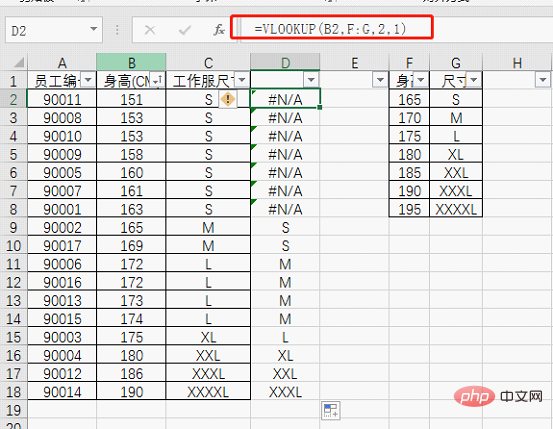Open the insert function fx icon
The width and height of the screenshot is (553, 429).
click(x=219, y=30)
